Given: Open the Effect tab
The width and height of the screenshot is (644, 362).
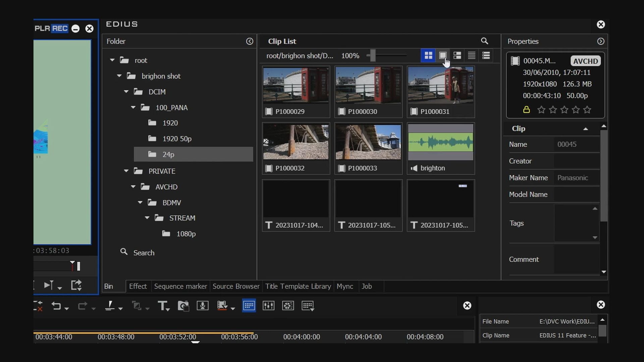Looking at the screenshot, I should [x=138, y=286].
